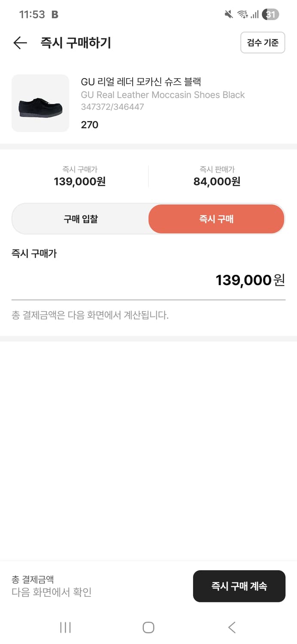Screen dimensions: 297x644
Task: Tap the 즉시 판매가 84,000원 price
Action: [x=216, y=182]
